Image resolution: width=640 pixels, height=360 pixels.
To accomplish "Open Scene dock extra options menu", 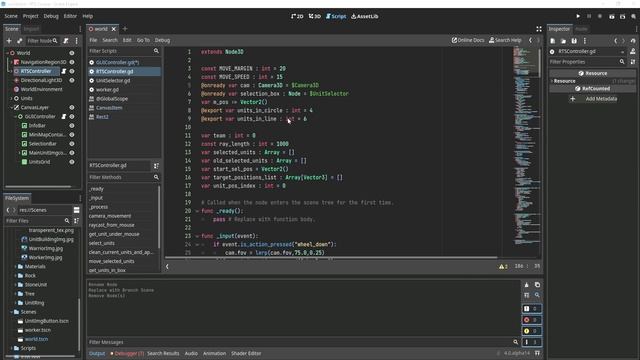I will [x=76, y=41].
